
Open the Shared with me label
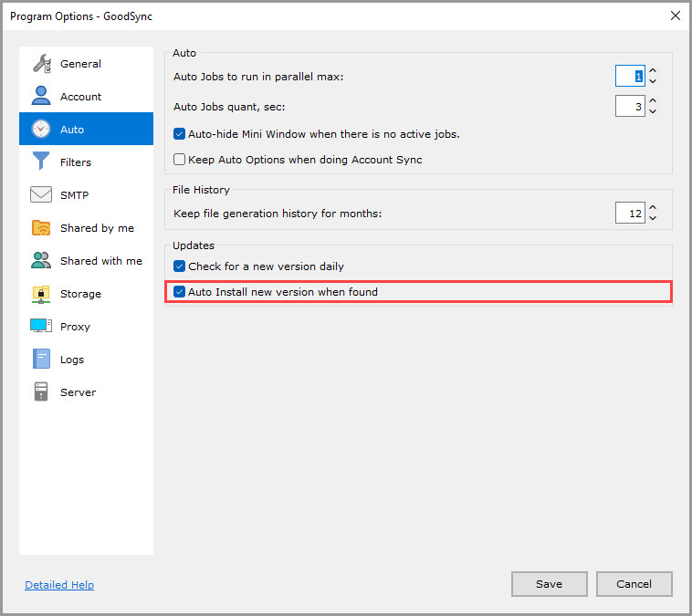(x=101, y=261)
